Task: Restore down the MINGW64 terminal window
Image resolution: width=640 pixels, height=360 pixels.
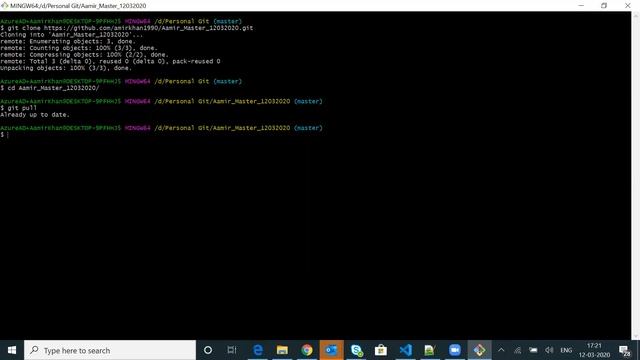Action: click(604, 6)
